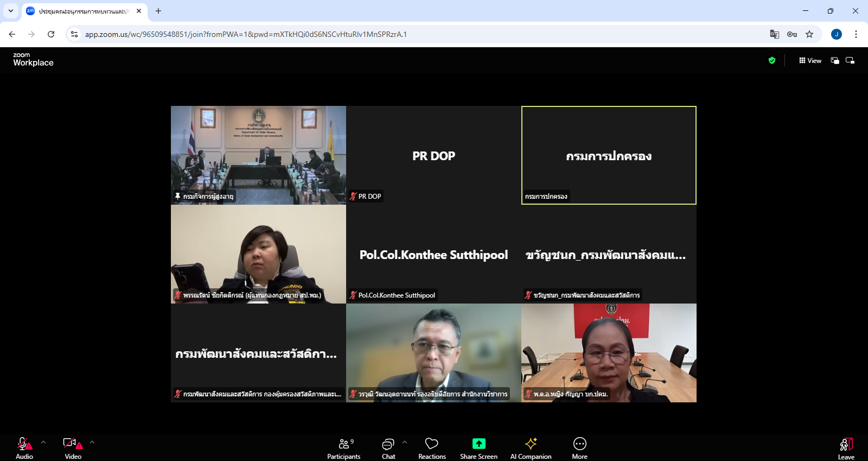Screen dimensions: 868x461
Task: Click the browser address bar URL
Action: point(245,34)
